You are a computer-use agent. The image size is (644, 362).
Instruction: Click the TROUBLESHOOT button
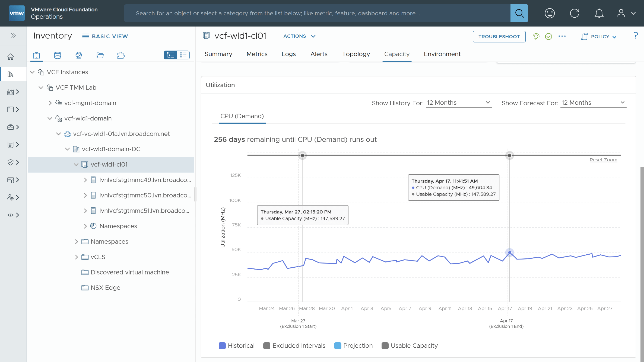click(x=499, y=36)
